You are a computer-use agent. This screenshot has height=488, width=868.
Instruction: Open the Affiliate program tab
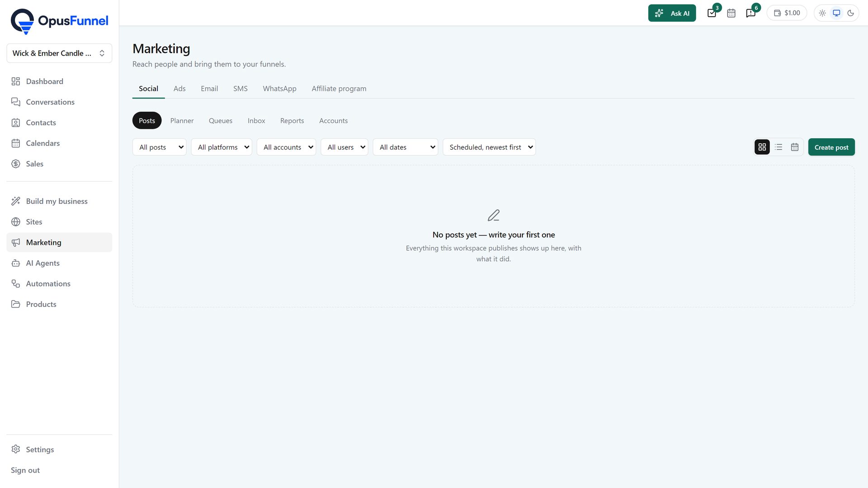(339, 89)
